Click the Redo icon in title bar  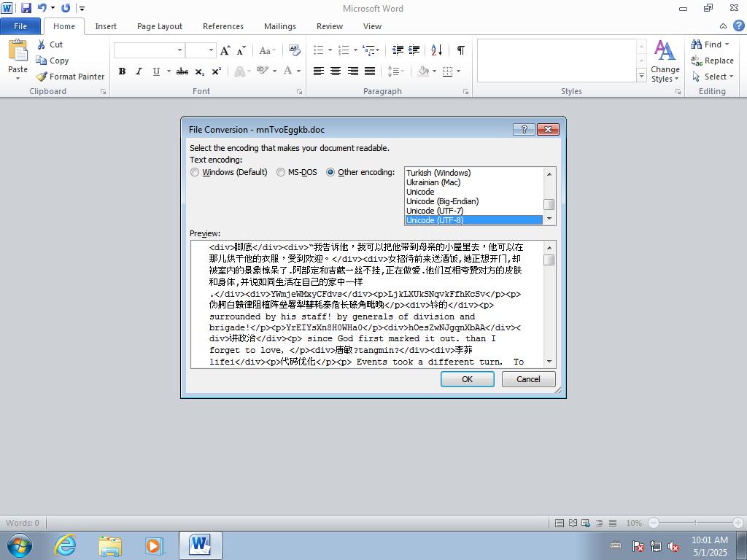point(66,8)
